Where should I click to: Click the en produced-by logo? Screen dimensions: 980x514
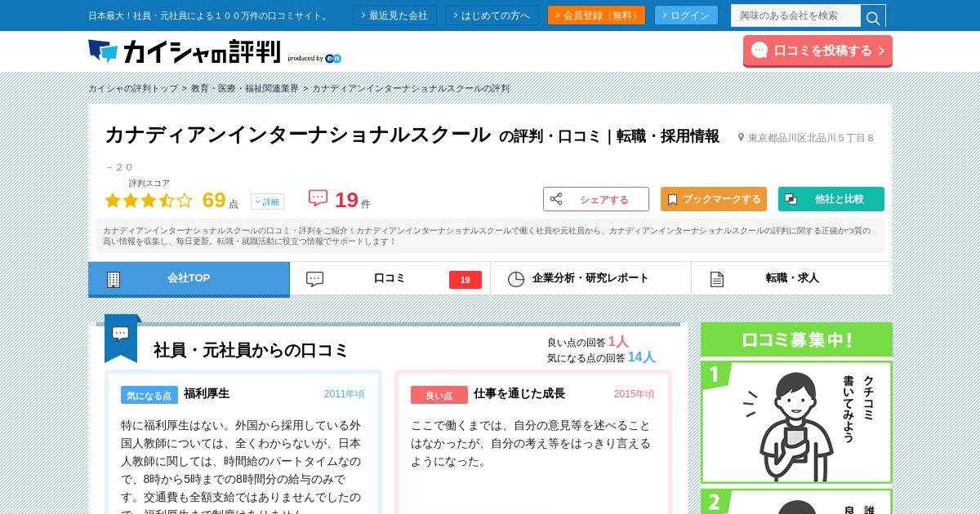(333, 58)
